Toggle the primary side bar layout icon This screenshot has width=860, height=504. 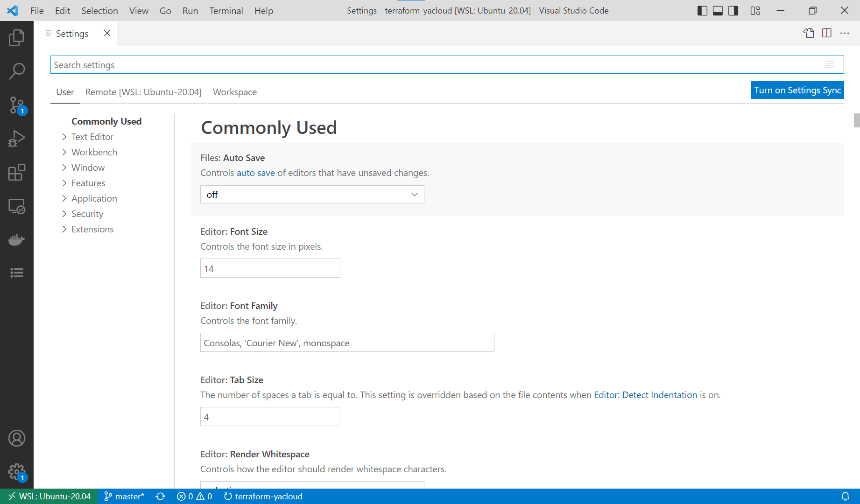[x=702, y=11]
